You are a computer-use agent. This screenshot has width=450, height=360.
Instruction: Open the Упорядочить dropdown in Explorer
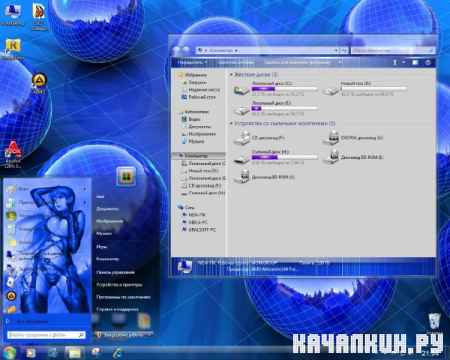192,62
